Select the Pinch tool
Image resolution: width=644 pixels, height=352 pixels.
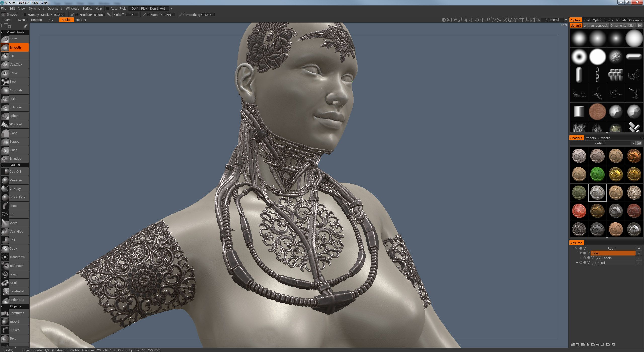click(x=15, y=150)
